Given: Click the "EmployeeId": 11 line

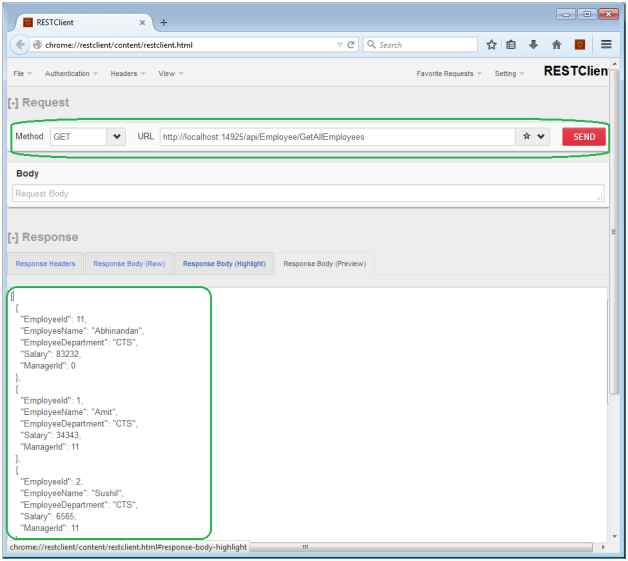Looking at the screenshot, I should click(53, 319).
